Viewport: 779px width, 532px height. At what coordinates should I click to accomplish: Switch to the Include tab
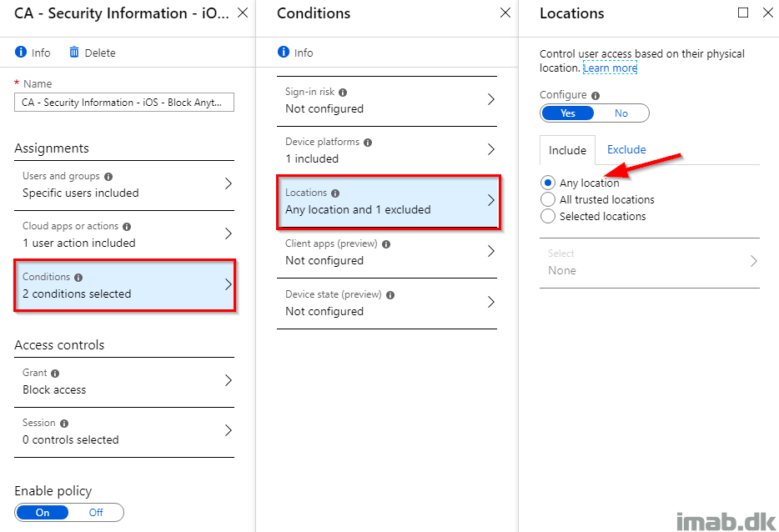567,150
